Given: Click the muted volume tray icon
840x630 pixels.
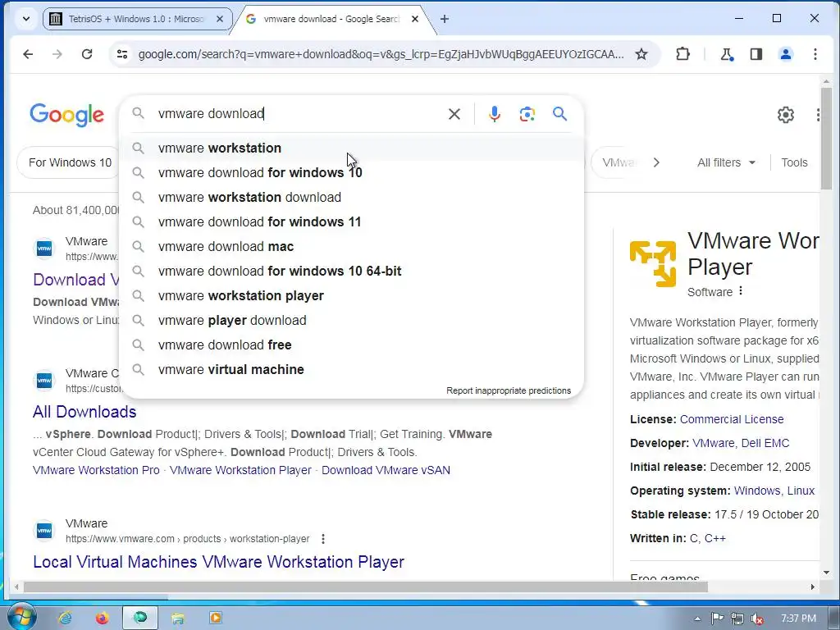Looking at the screenshot, I should point(757,619).
